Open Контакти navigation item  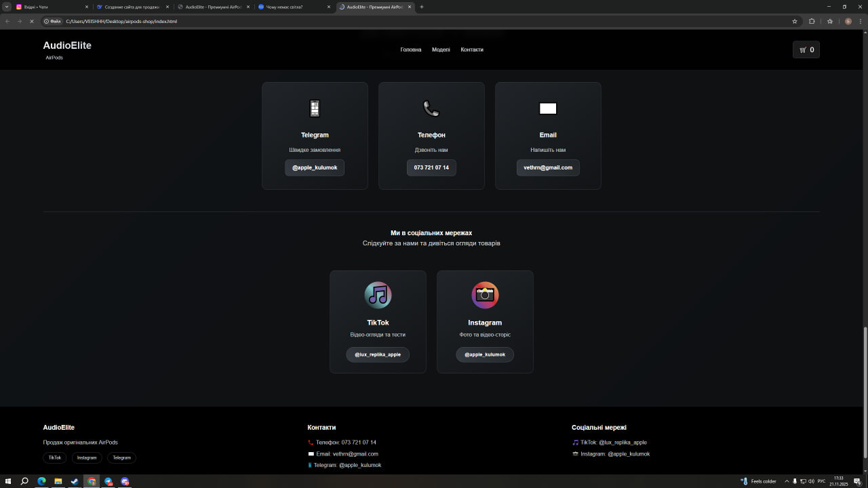point(472,49)
